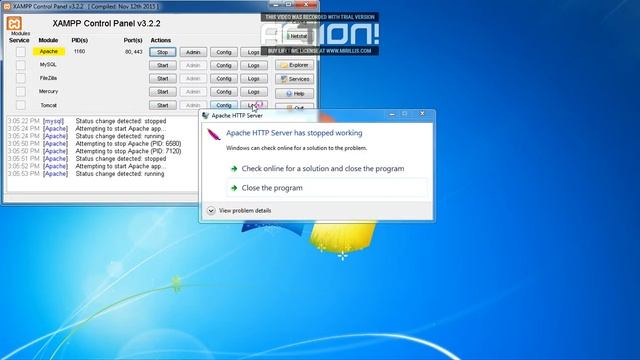Toggle the MySQL service checkbox
The image size is (640, 360).
coord(20,65)
